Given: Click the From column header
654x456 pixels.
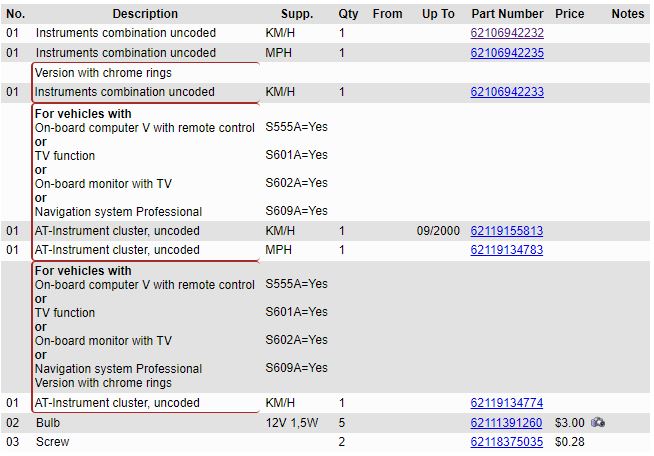Looking at the screenshot, I should coord(387,14).
